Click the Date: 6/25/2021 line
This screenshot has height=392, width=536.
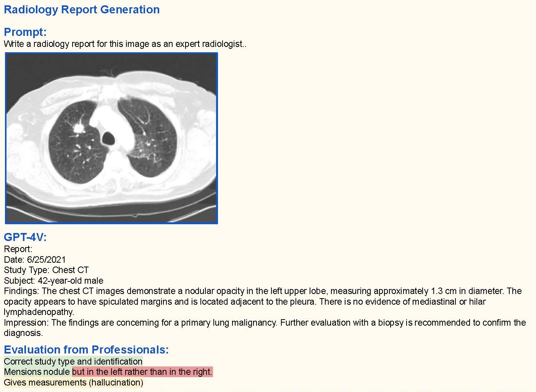pos(35,260)
